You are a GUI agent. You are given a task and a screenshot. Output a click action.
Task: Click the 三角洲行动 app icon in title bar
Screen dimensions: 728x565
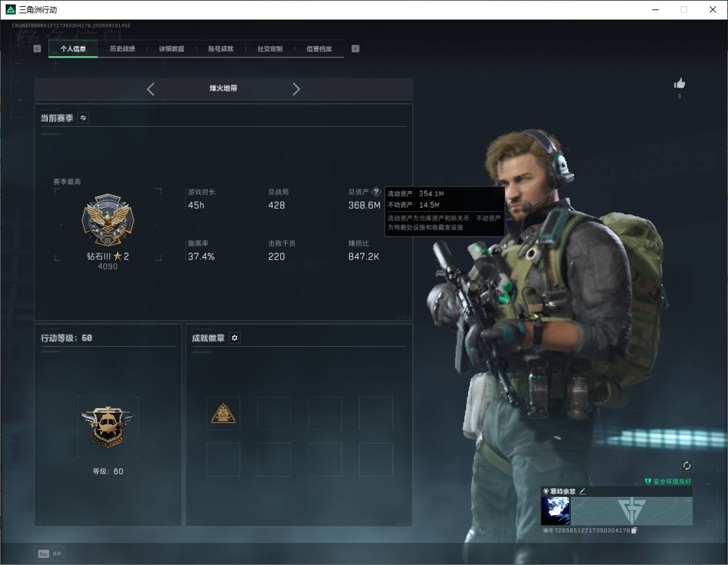[10, 9]
